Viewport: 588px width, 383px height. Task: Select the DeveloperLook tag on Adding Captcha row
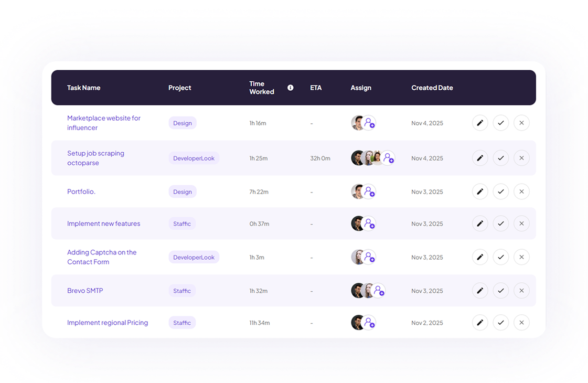(x=194, y=257)
